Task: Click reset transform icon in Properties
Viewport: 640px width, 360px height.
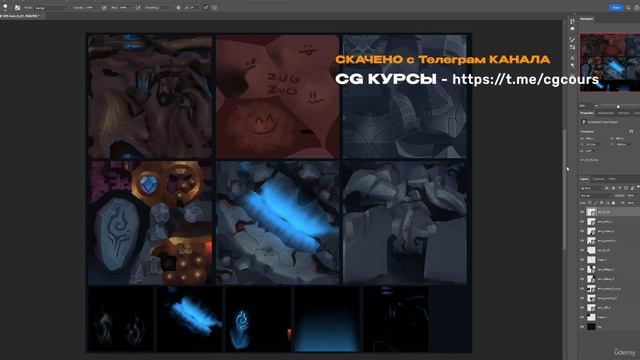Action: click(631, 131)
